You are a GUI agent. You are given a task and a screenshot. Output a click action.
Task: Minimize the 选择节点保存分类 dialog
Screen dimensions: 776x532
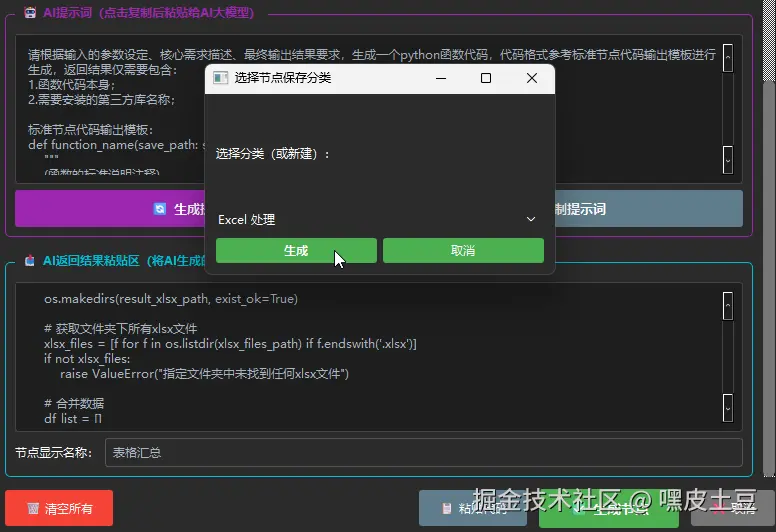click(x=441, y=78)
